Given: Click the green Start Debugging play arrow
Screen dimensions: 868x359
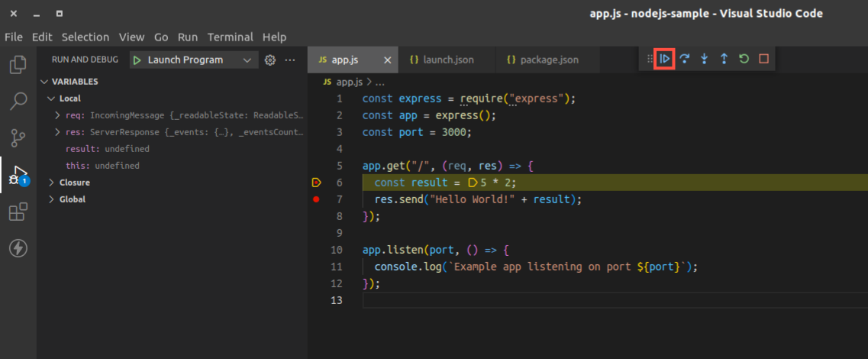Looking at the screenshot, I should tap(137, 60).
